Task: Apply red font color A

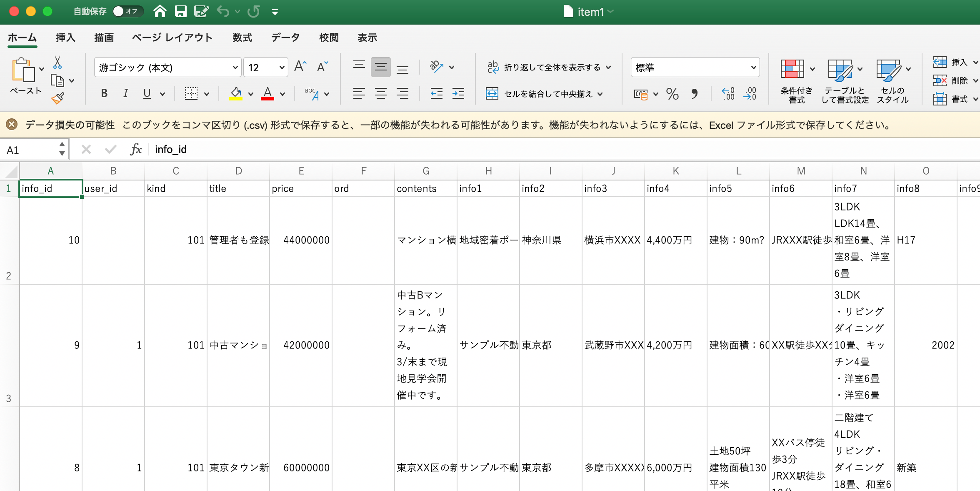Action: click(267, 93)
